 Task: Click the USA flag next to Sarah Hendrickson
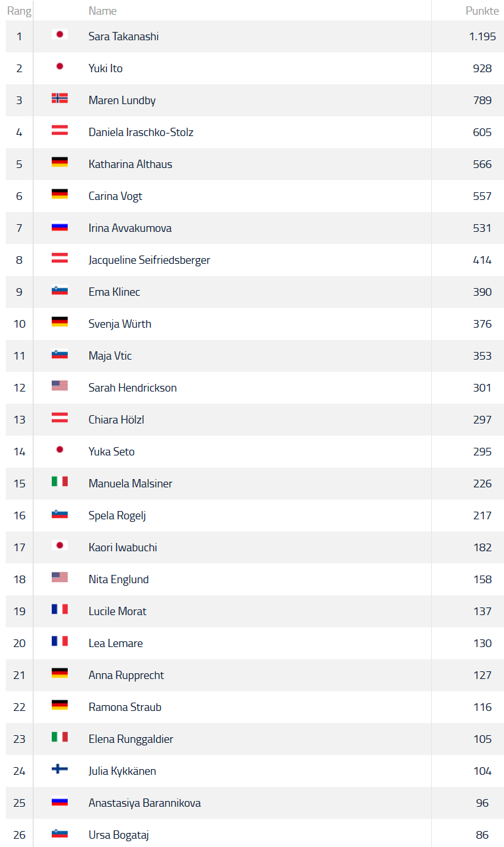pyautogui.click(x=59, y=386)
